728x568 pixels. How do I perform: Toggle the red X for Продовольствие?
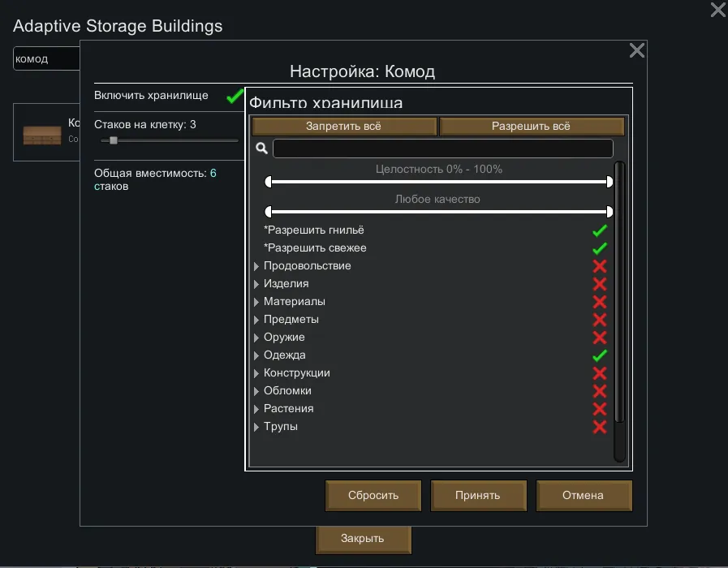point(600,266)
